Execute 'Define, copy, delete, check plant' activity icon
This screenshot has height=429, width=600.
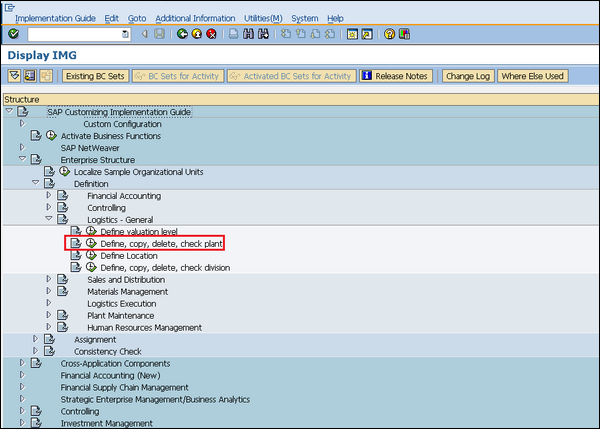pyautogui.click(x=91, y=244)
